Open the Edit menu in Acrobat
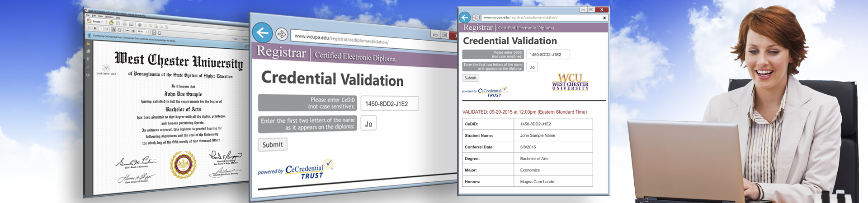 (x=94, y=15)
